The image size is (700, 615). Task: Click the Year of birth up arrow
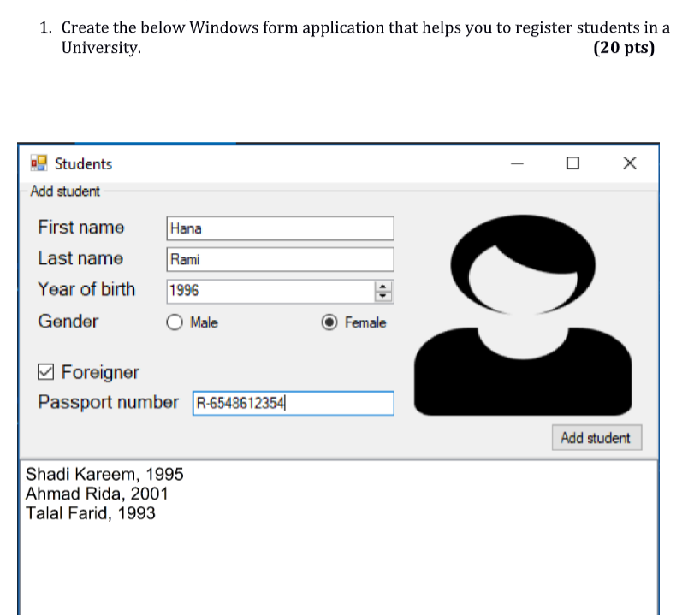[383, 286]
